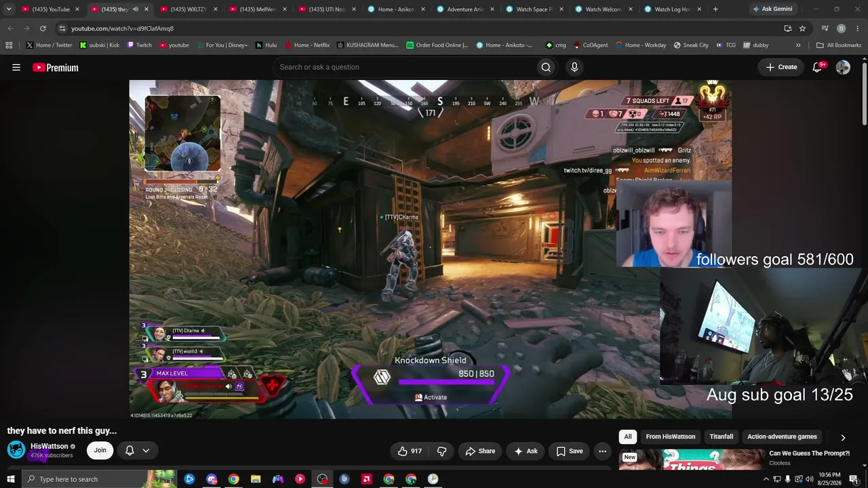This screenshot has width=868, height=488.
Task: Click the address bar URL
Action: coord(122,28)
